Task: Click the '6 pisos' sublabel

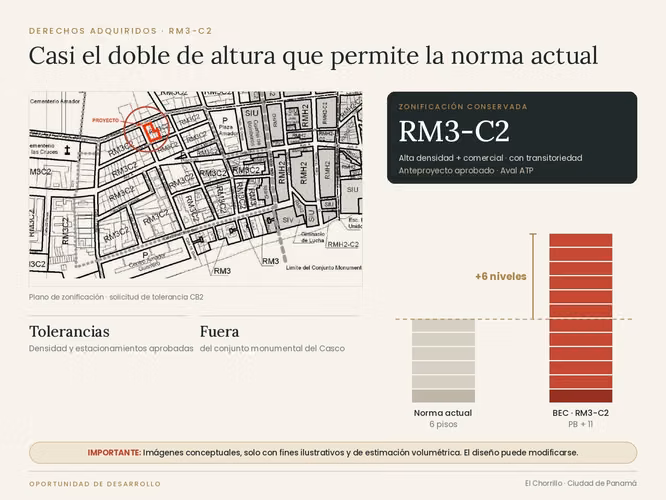Action: [x=443, y=424]
